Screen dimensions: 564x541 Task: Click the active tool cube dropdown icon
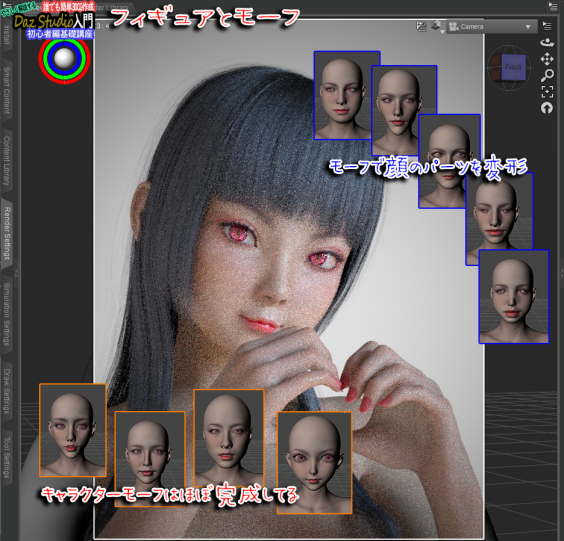pyautogui.click(x=437, y=27)
